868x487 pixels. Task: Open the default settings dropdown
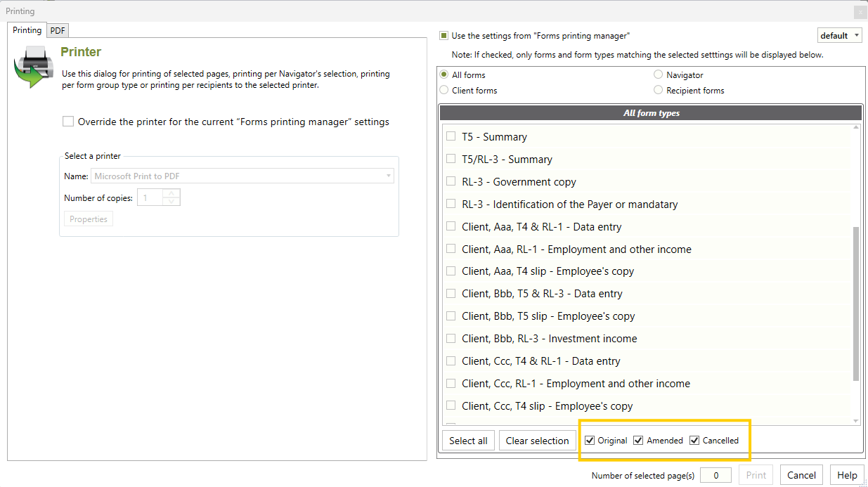(x=840, y=36)
